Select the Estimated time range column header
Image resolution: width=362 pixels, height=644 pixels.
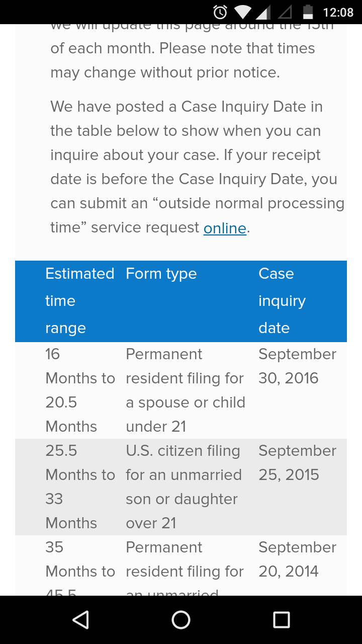(80, 301)
